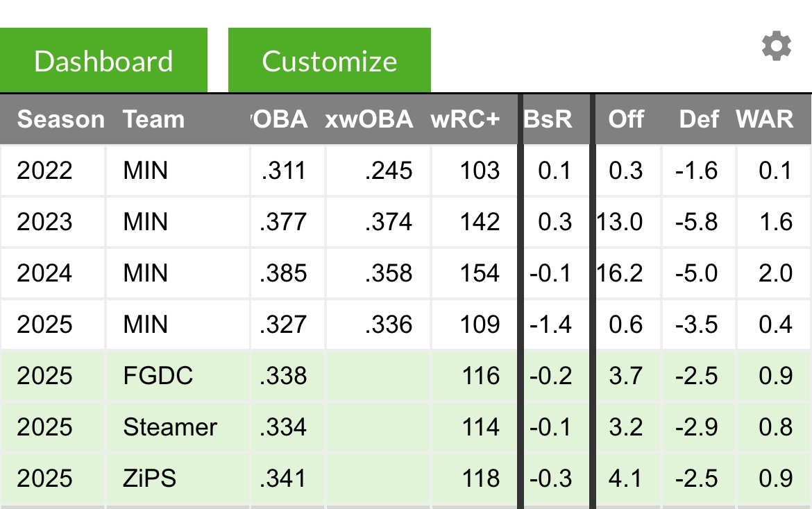Click the FGDC projection row label
812x509 pixels.
click(158, 376)
